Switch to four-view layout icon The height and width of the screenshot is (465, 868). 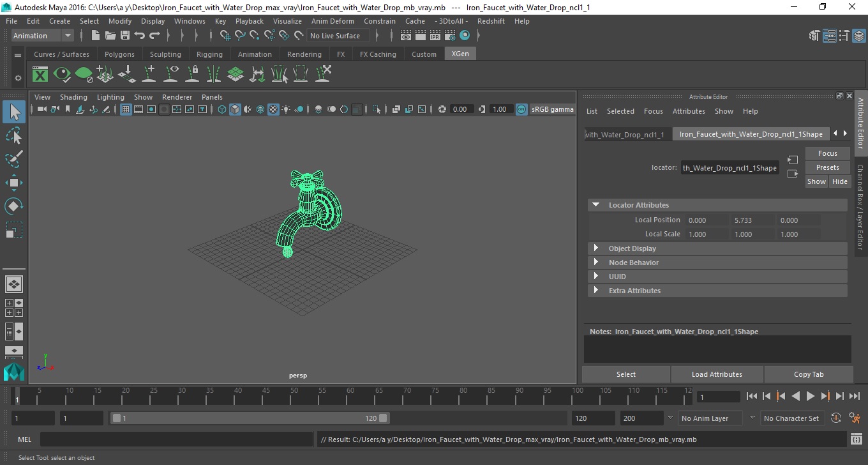[x=14, y=308]
